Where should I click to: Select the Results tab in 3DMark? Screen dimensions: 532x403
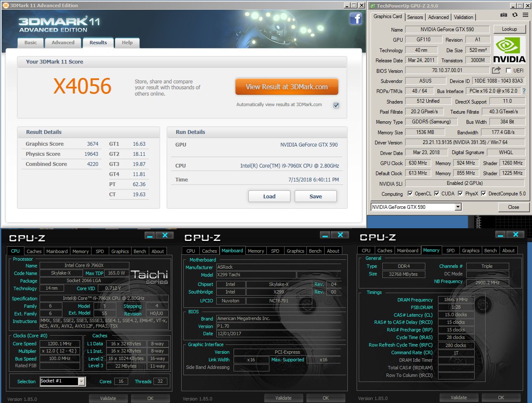(98, 43)
